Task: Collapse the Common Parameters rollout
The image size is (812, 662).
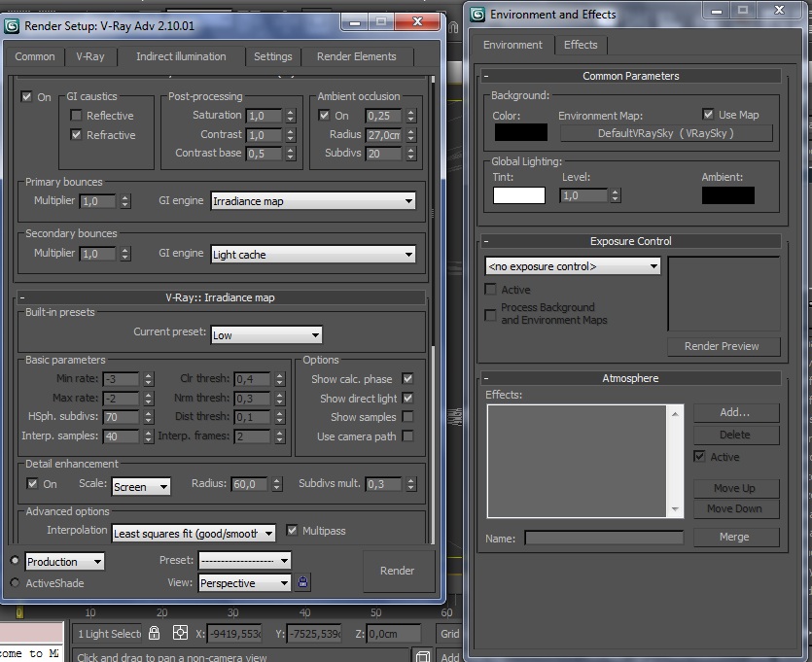Action: (x=630, y=76)
